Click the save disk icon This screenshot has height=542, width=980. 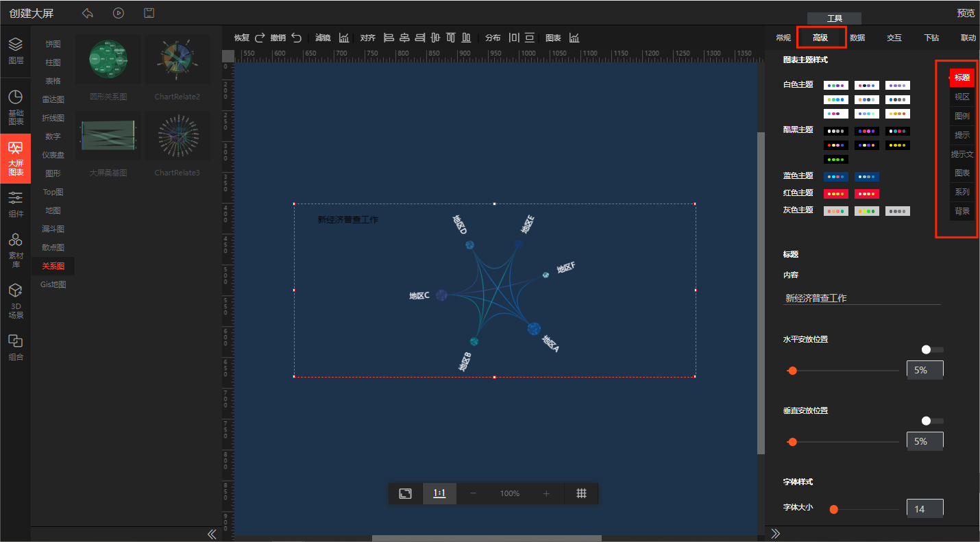coord(149,13)
